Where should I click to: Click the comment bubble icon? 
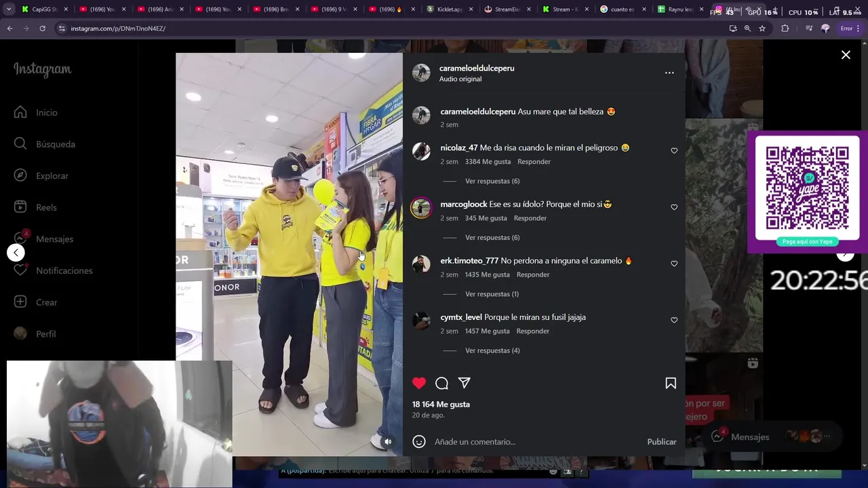coord(441,383)
